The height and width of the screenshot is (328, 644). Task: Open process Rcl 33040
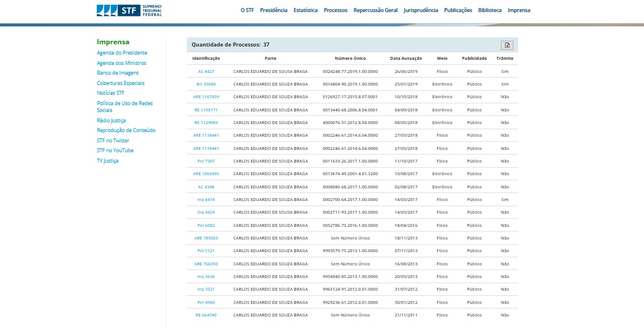206,84
